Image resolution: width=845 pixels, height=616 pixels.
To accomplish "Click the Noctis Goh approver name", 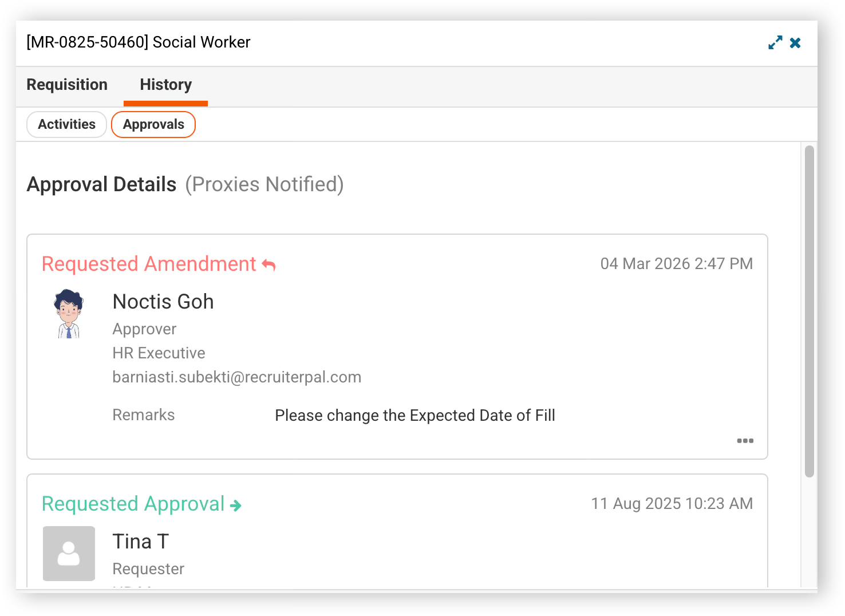I will pyautogui.click(x=163, y=302).
